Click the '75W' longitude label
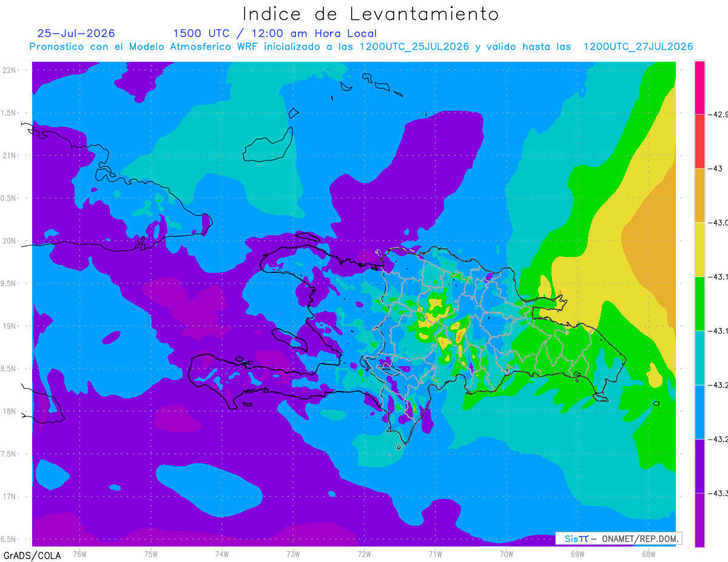The image size is (728, 562). [x=151, y=554]
